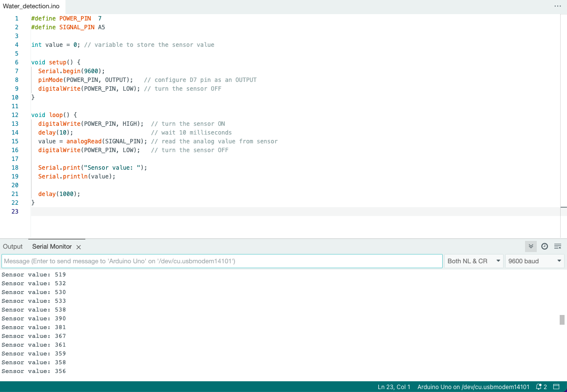The height and width of the screenshot is (392, 567).
Task: Switch to the Output tab
Action: pyautogui.click(x=13, y=247)
